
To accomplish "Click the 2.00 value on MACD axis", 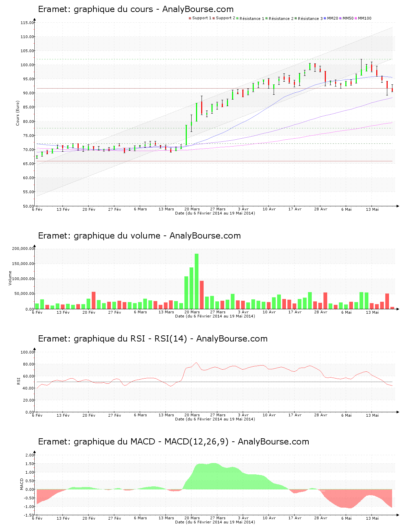I will tap(30, 455).
